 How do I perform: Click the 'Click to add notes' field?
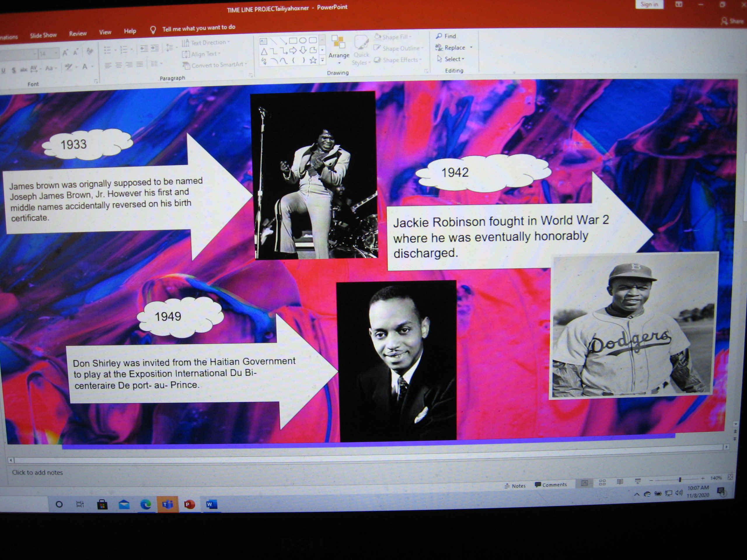pyautogui.click(x=37, y=473)
